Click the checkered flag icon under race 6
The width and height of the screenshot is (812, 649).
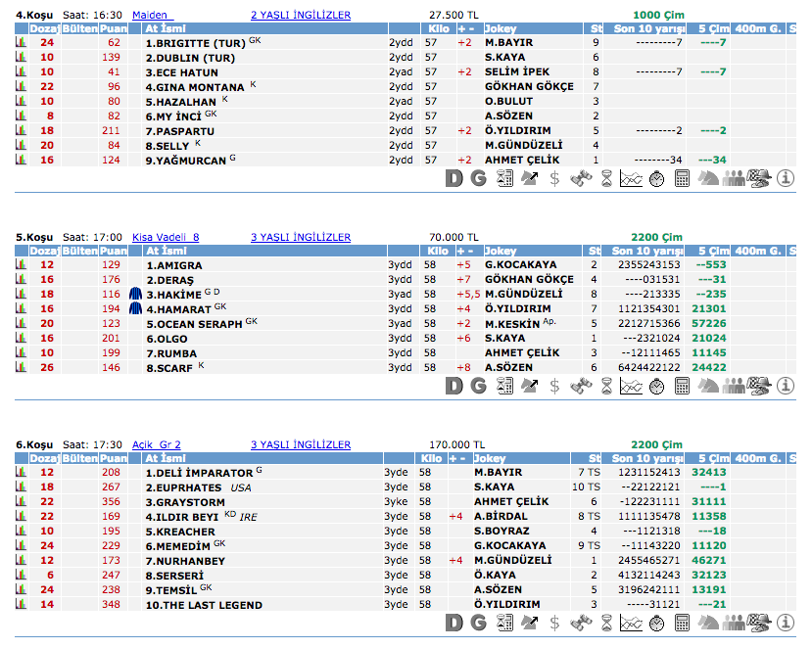[759, 624]
